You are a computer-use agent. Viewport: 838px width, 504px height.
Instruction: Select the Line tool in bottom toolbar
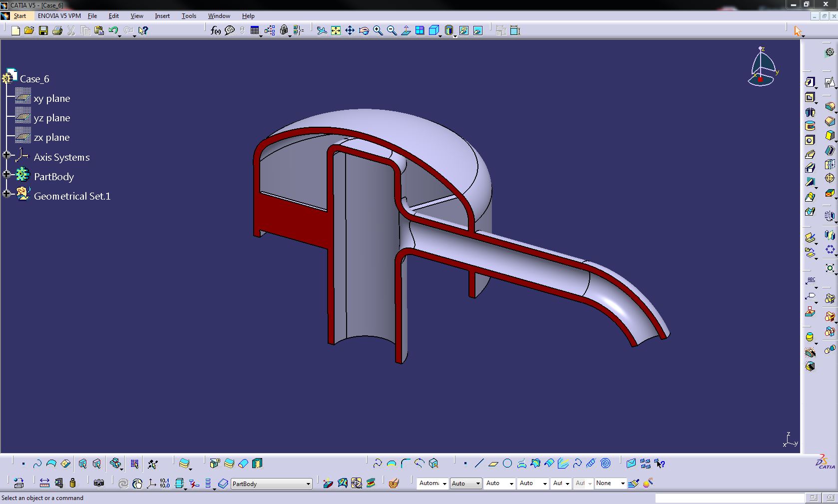click(479, 464)
